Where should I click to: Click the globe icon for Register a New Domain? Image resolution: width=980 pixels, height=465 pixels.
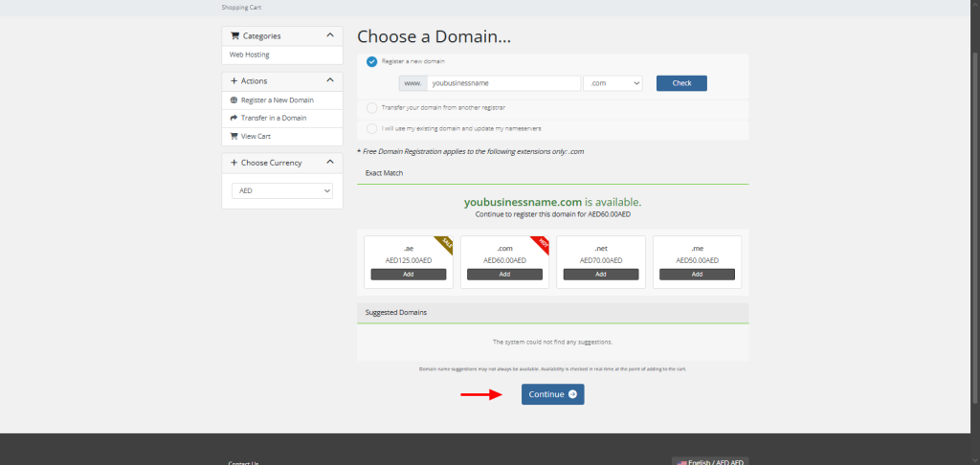[x=234, y=100]
